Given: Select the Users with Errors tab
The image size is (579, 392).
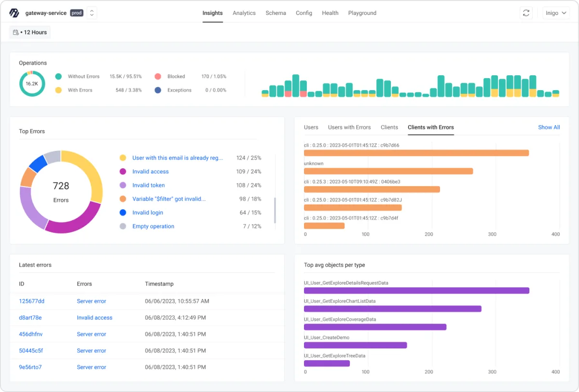Looking at the screenshot, I should pos(349,127).
